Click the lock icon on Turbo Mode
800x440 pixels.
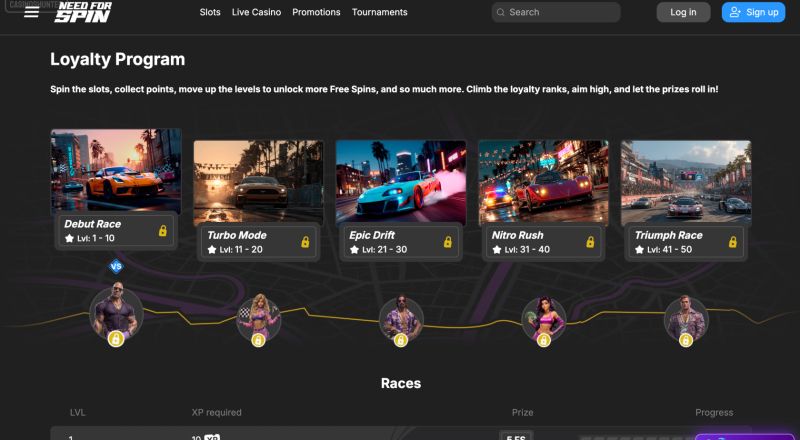(x=305, y=242)
